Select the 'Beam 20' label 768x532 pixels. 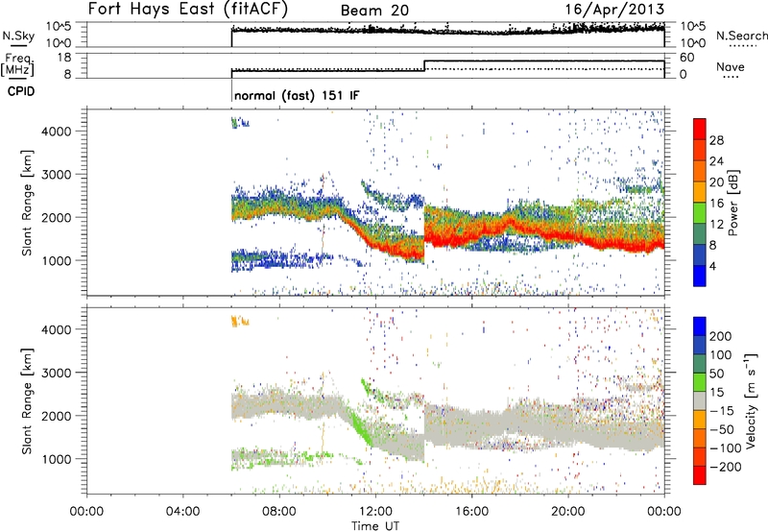374,11
